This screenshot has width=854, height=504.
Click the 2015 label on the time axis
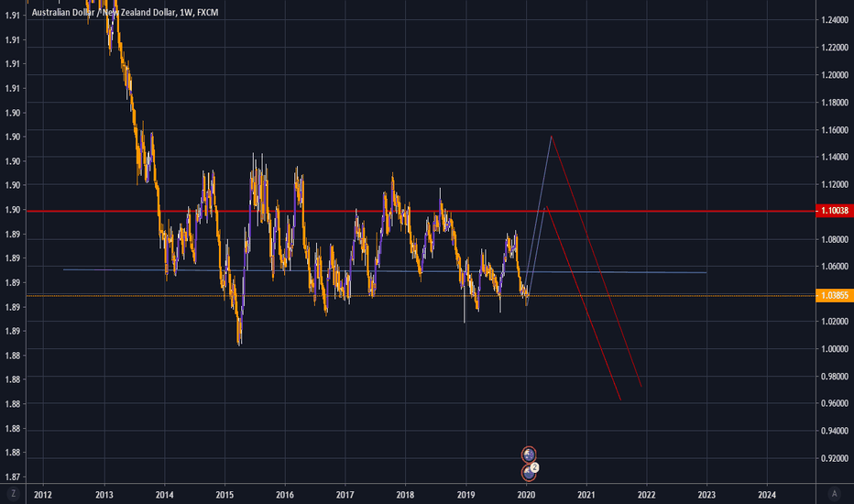pyautogui.click(x=224, y=494)
